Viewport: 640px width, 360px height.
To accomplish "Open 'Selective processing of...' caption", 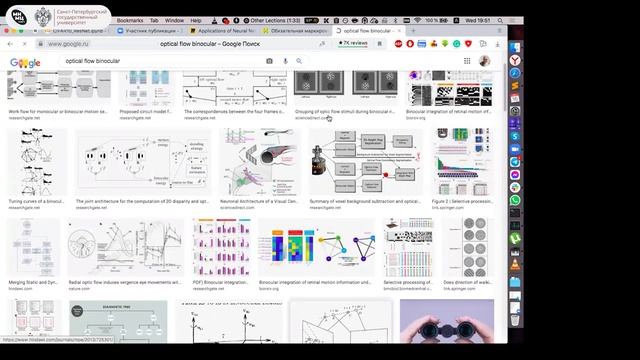I will 408,282.
